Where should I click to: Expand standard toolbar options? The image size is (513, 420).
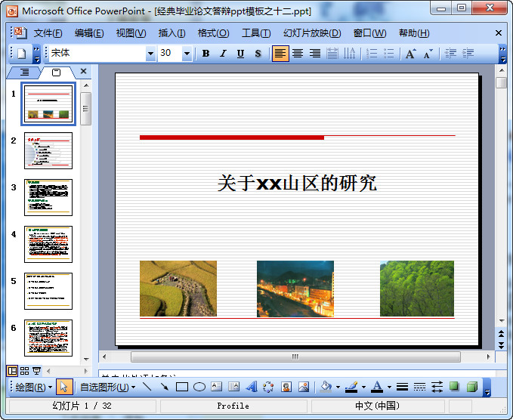(36, 54)
